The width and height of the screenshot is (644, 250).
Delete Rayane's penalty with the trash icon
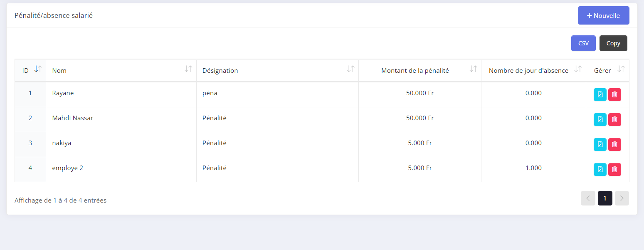pyautogui.click(x=614, y=95)
